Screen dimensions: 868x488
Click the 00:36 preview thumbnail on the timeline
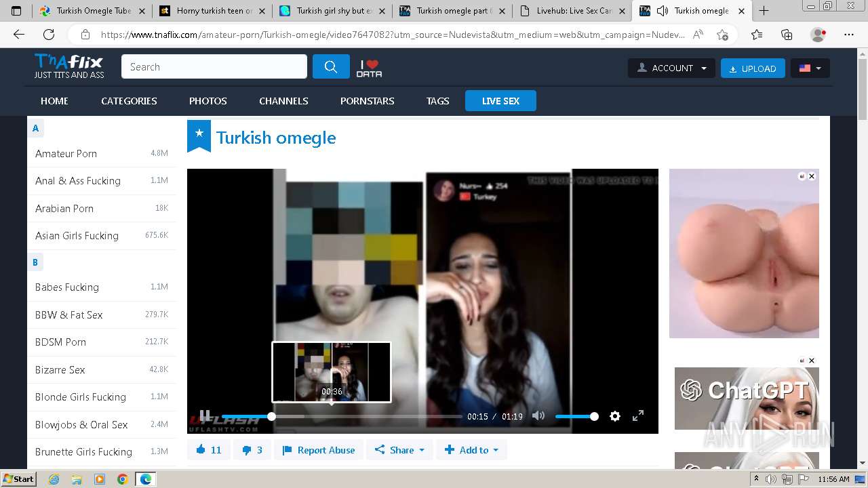pos(332,372)
